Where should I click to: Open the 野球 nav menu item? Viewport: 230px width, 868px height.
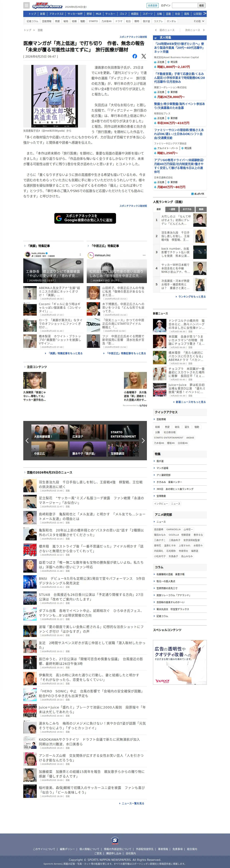(89, 14)
